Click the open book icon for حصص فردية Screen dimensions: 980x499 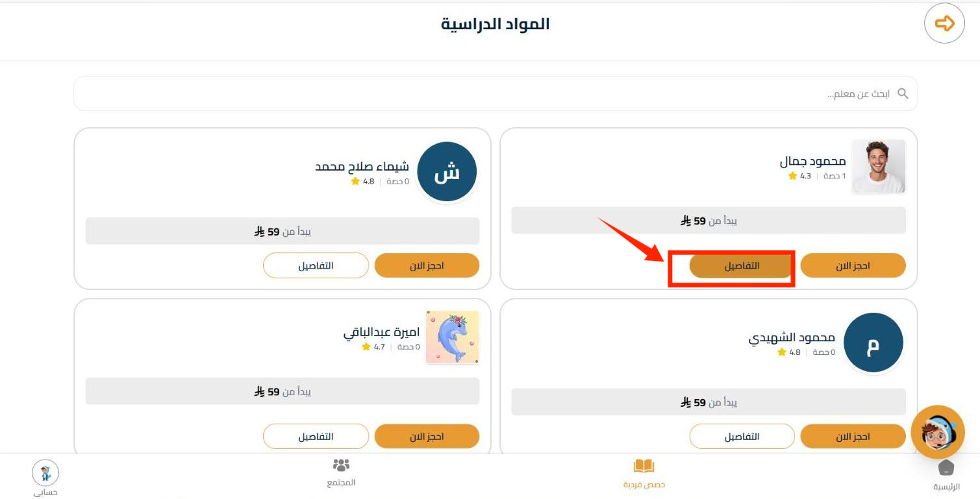(644, 467)
